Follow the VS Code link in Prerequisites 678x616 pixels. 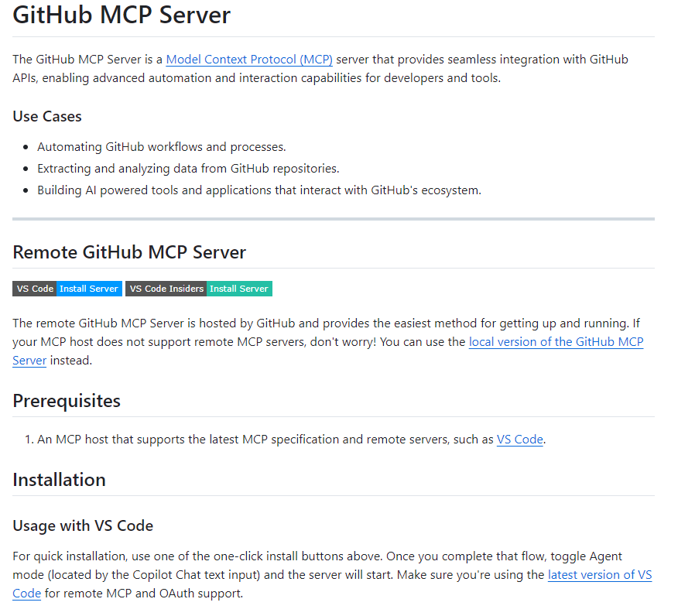(520, 440)
